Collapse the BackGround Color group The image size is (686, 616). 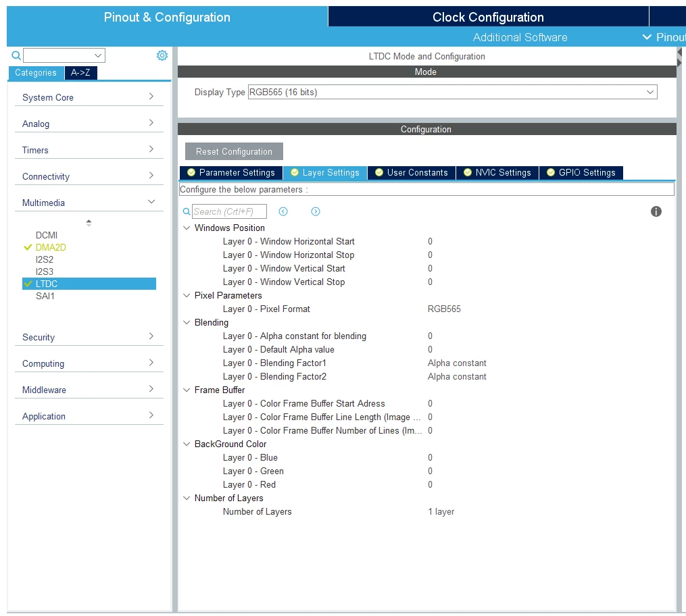click(x=187, y=444)
